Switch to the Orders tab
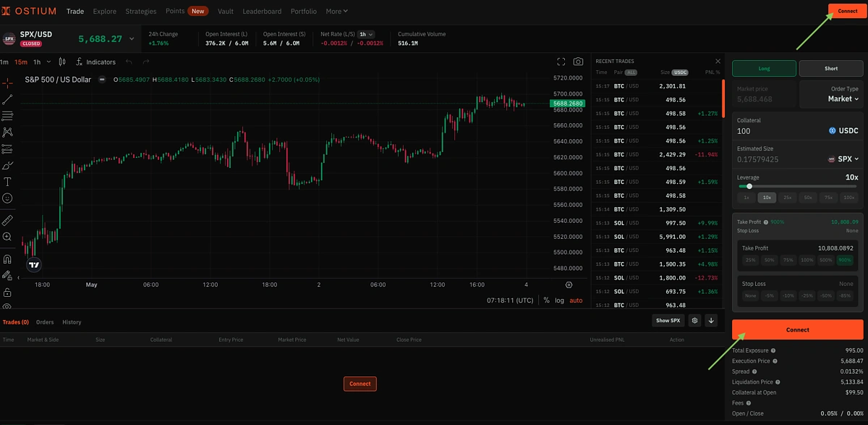Viewport: 868px width, 425px height. (x=45, y=322)
